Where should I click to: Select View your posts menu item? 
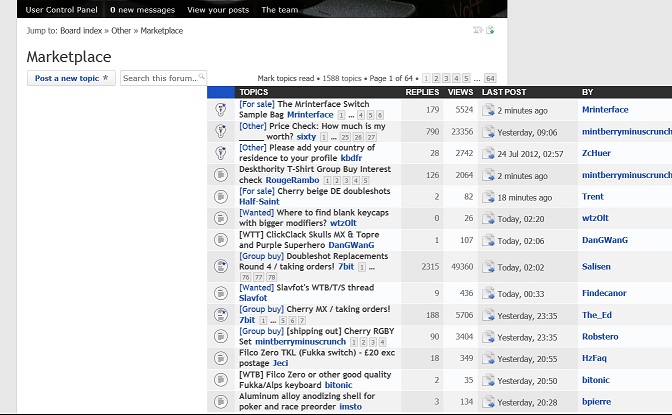(x=217, y=9)
